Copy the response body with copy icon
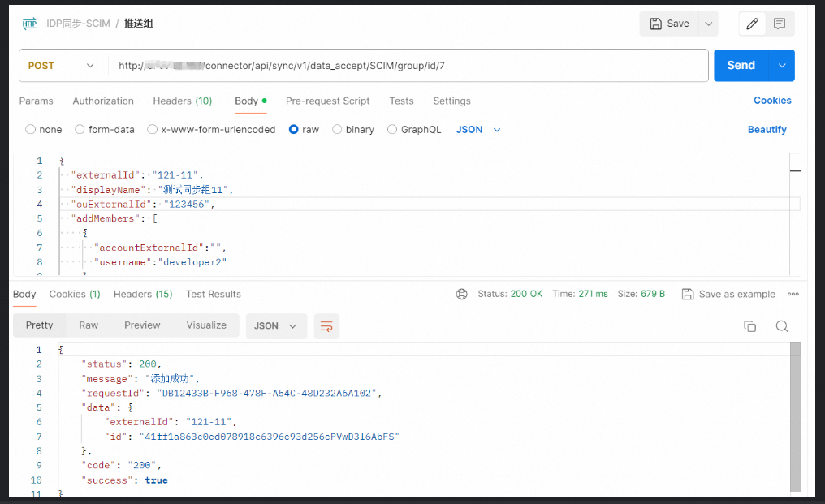The image size is (825, 504). click(x=749, y=326)
